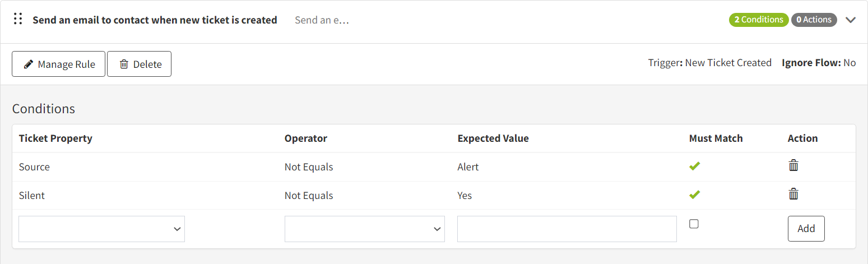Click the 0 Actions gray badge
The image size is (868, 264).
(x=814, y=20)
